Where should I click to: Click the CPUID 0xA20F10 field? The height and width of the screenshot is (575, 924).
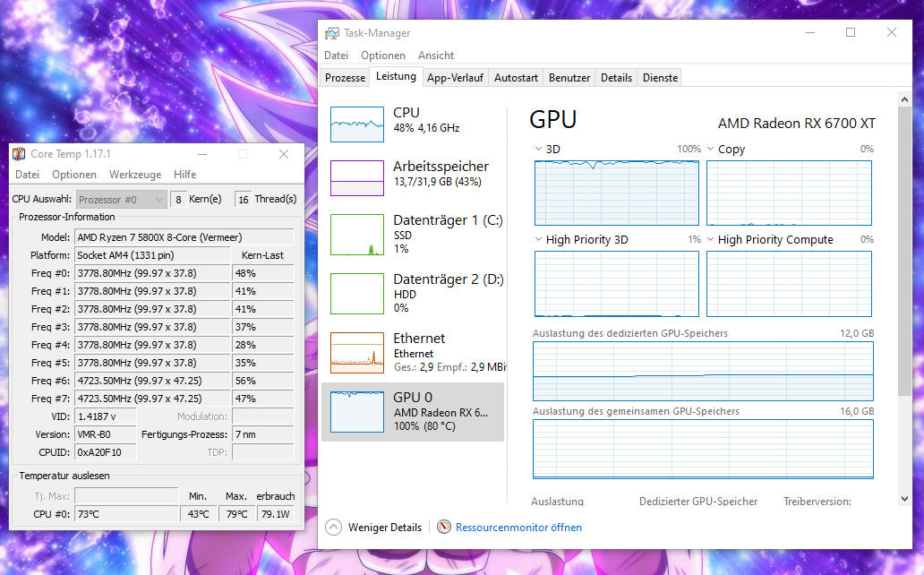[x=106, y=452]
